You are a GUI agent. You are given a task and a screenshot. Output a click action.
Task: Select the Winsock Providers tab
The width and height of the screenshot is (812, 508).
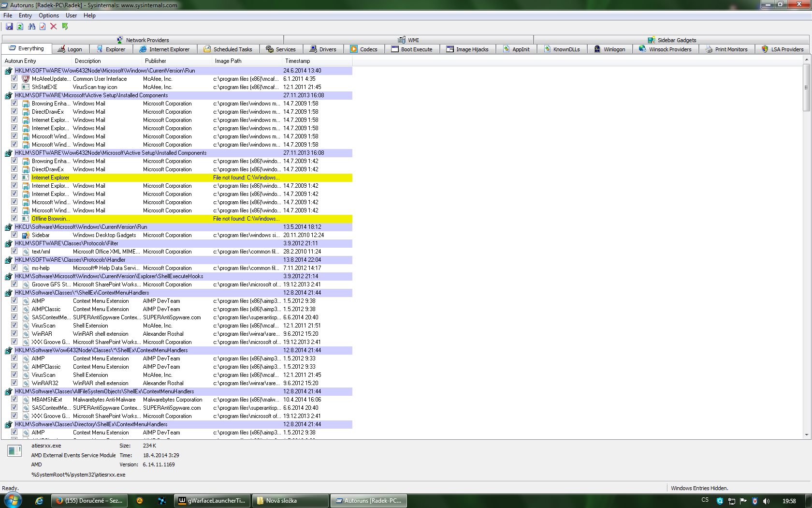(x=666, y=49)
